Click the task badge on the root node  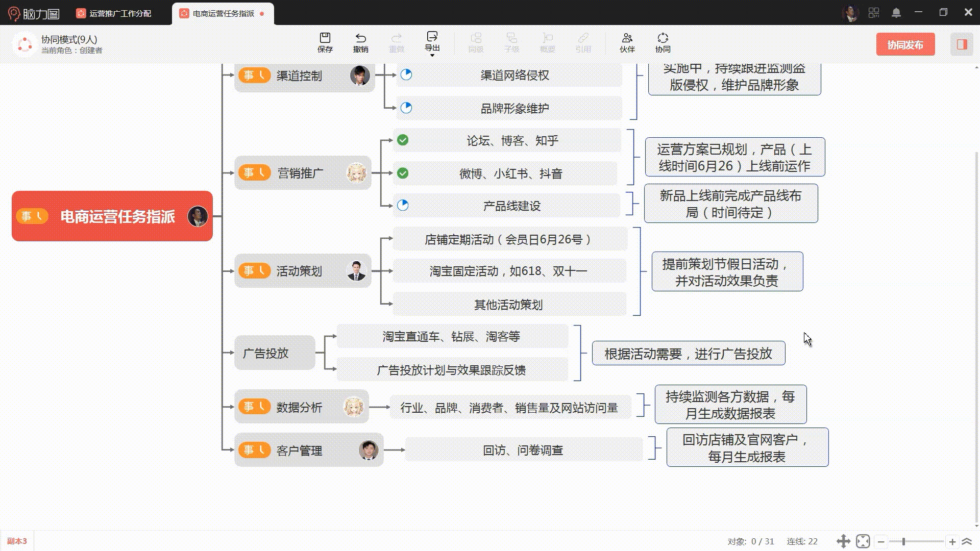coord(32,216)
